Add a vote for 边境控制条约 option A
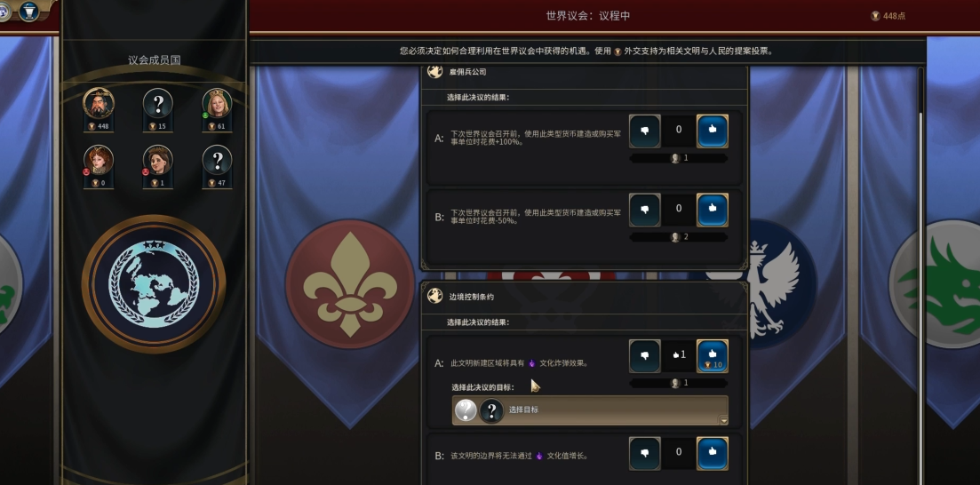 click(x=712, y=356)
